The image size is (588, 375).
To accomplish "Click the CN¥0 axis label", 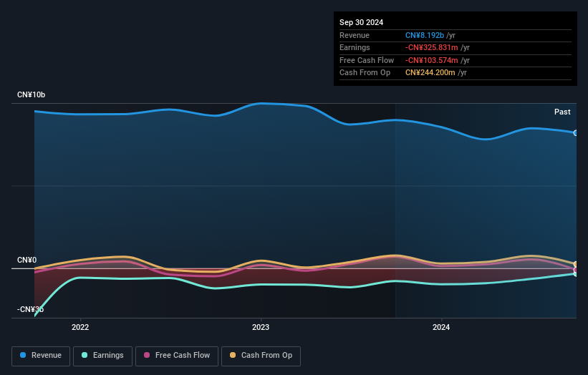I will click(27, 260).
